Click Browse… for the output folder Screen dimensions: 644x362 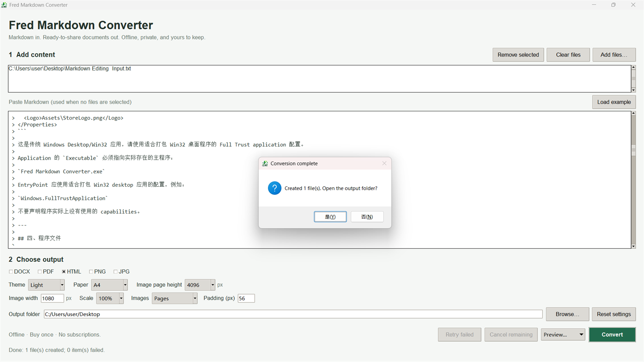[x=568, y=314]
